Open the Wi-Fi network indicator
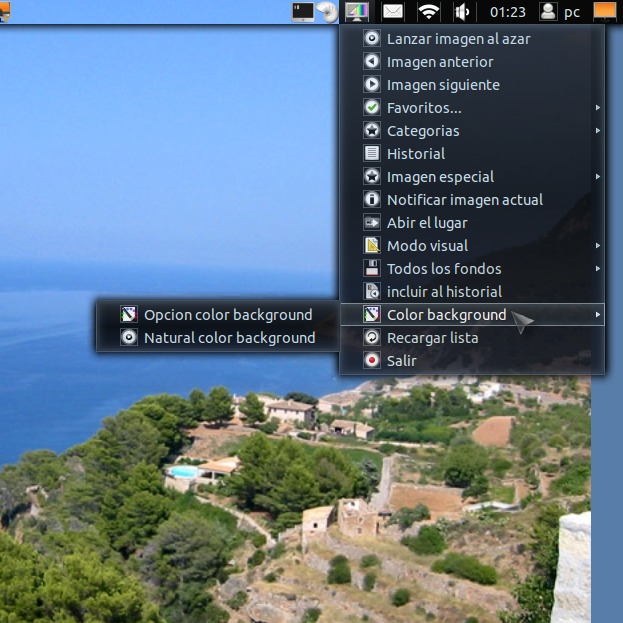The height and width of the screenshot is (623, 623). [x=428, y=12]
